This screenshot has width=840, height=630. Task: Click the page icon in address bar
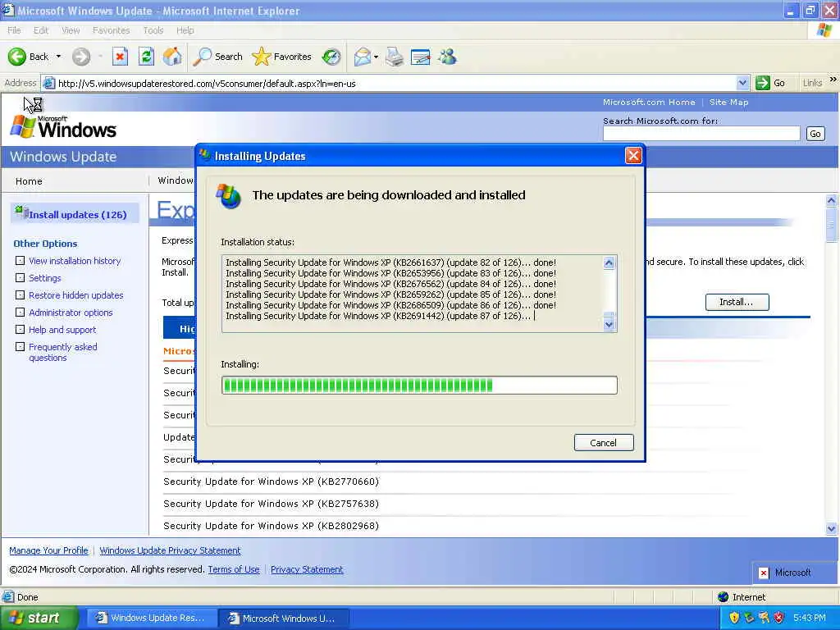click(x=48, y=83)
